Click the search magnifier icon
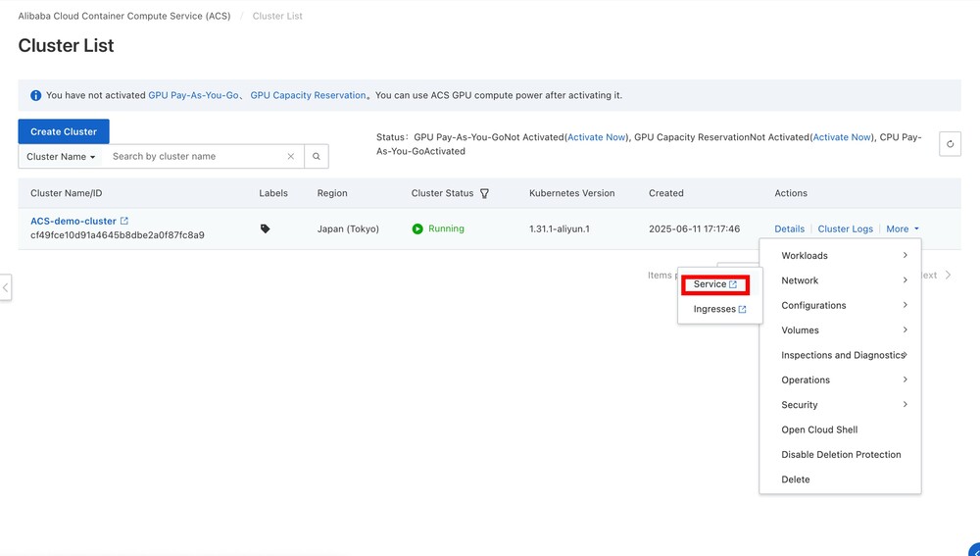The image size is (980, 556). [316, 157]
